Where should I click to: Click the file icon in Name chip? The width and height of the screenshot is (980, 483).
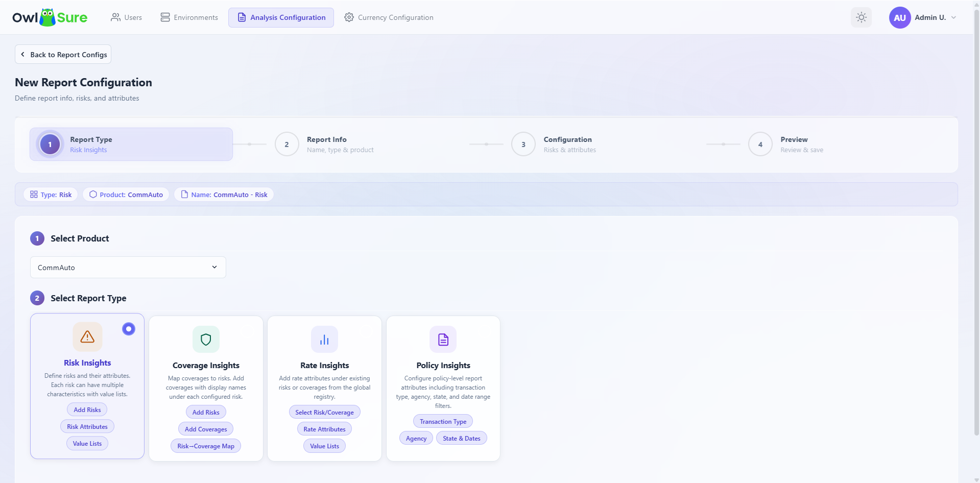coord(184,195)
